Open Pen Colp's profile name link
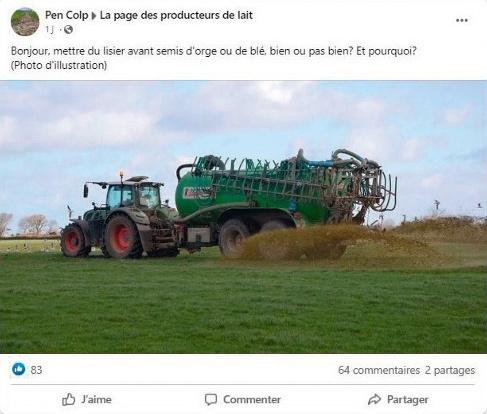Viewport: 487px width, 414px height. pos(67,15)
